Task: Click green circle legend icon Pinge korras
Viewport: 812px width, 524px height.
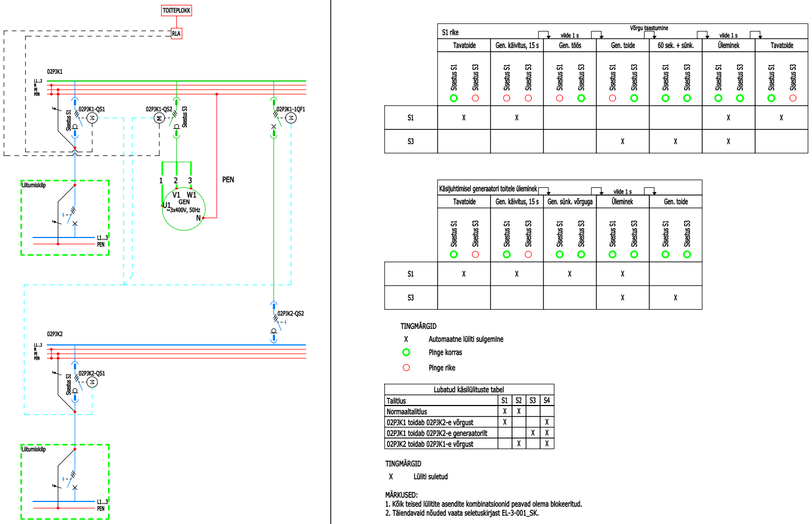Action: click(x=406, y=353)
